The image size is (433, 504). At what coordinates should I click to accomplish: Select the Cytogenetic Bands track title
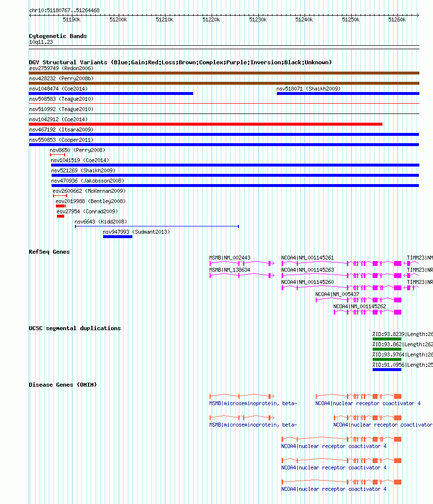coord(58,36)
